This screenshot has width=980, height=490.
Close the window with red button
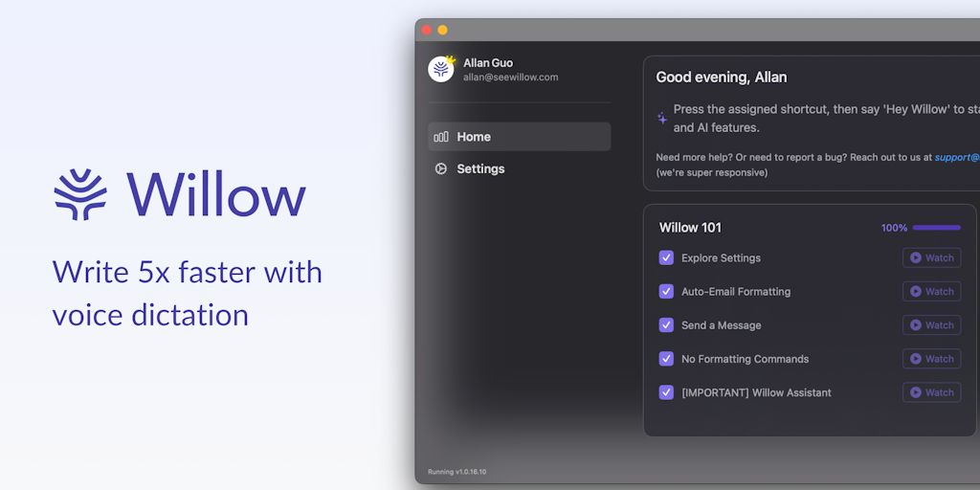pyautogui.click(x=427, y=30)
